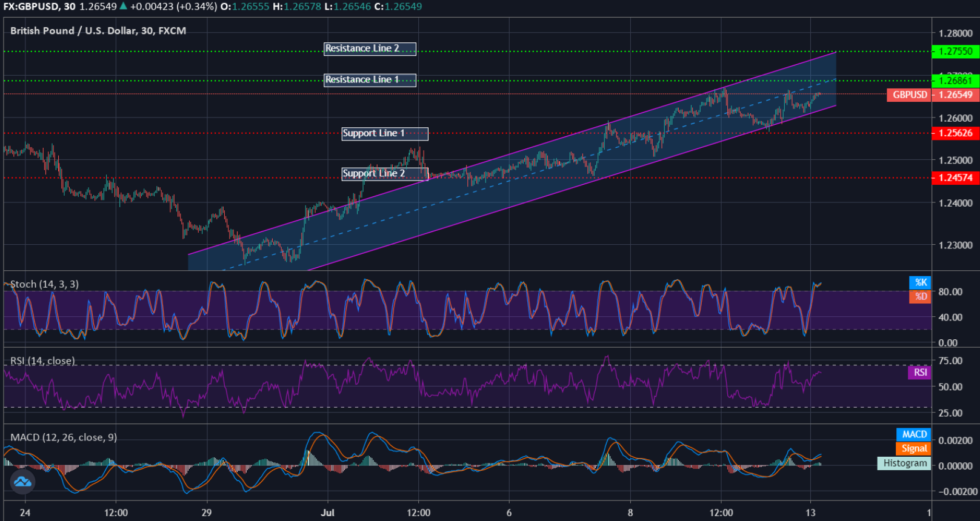Click the 8 date on time axis
980x521 pixels.
pos(630,513)
